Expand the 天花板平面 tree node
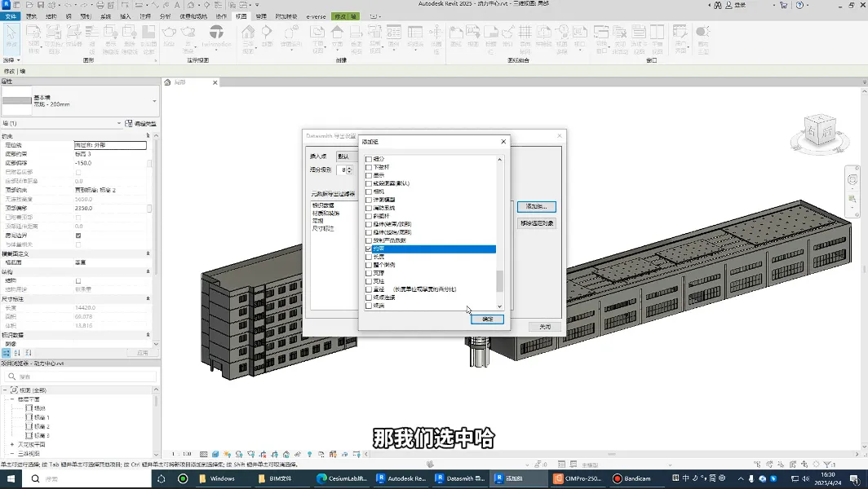The height and width of the screenshot is (489, 868). tap(11, 444)
